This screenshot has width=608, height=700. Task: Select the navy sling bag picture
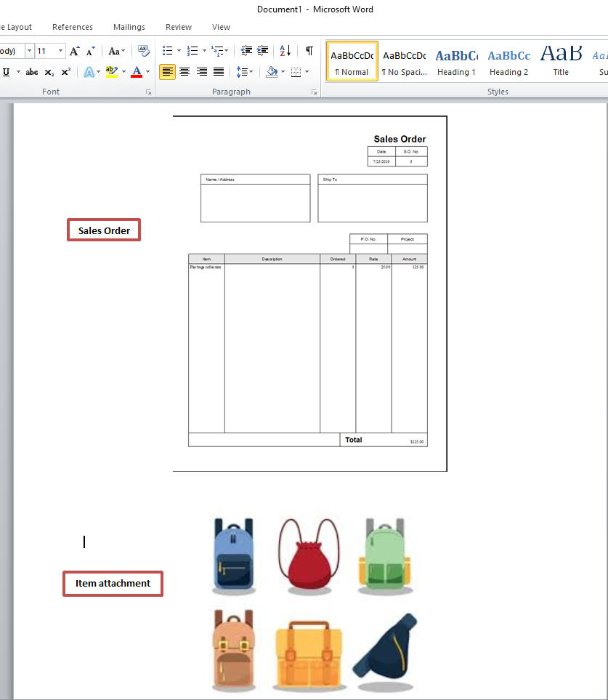(x=386, y=652)
